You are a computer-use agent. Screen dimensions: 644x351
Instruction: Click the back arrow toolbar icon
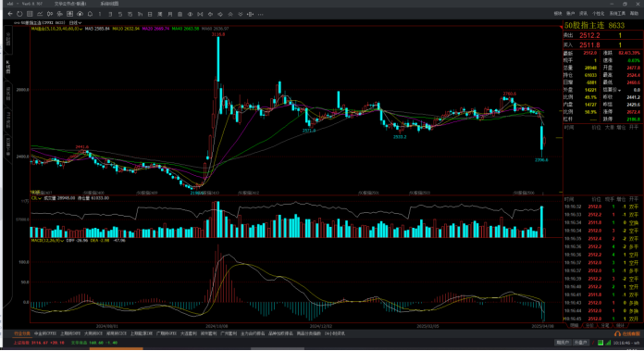pos(10,14)
